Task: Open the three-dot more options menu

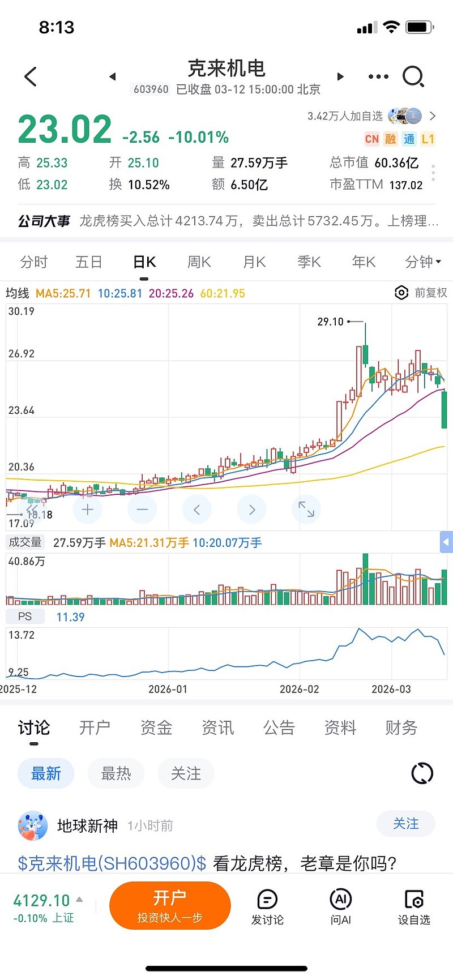Action: click(378, 76)
